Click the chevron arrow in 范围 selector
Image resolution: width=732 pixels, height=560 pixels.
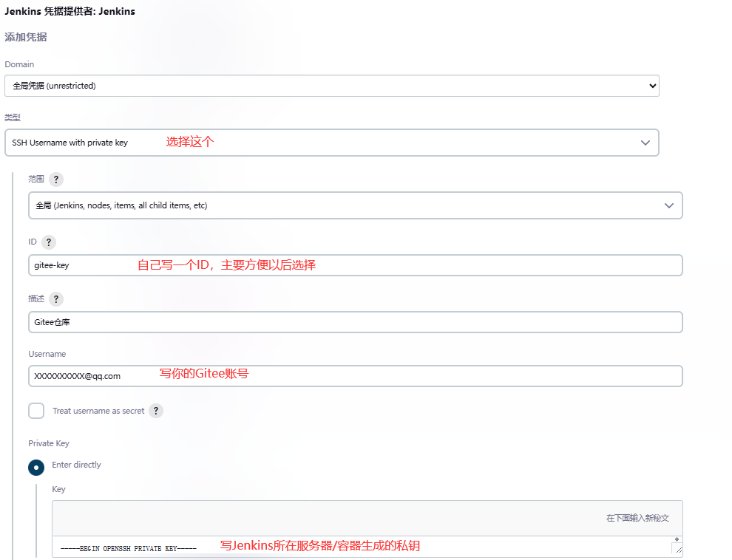point(668,205)
